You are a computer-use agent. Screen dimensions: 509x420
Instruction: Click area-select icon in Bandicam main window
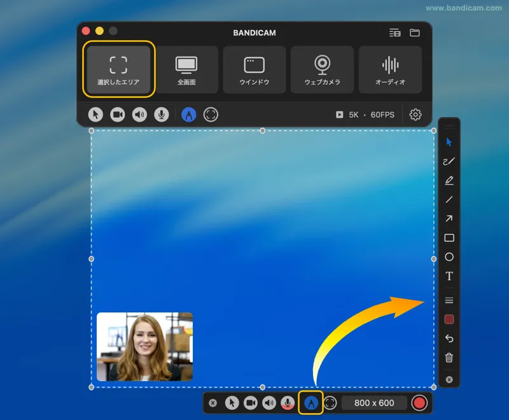[211, 115]
